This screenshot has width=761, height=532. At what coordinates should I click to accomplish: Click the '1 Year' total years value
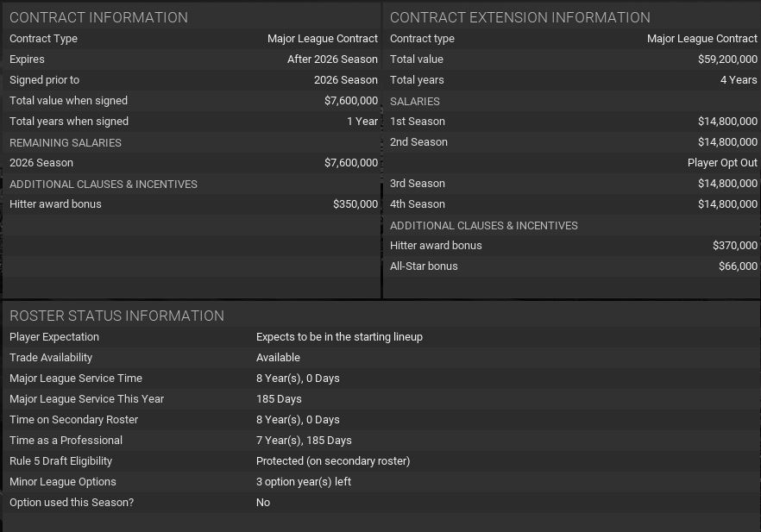pos(362,122)
